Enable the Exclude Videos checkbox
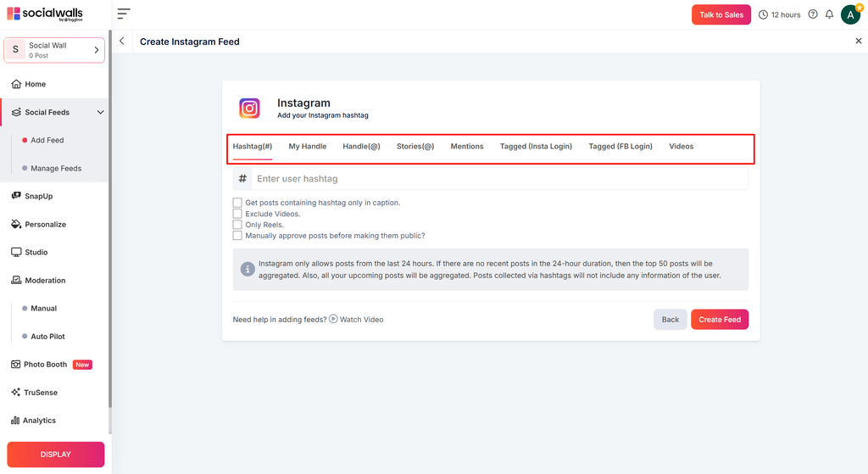Image resolution: width=868 pixels, height=474 pixels. click(237, 214)
